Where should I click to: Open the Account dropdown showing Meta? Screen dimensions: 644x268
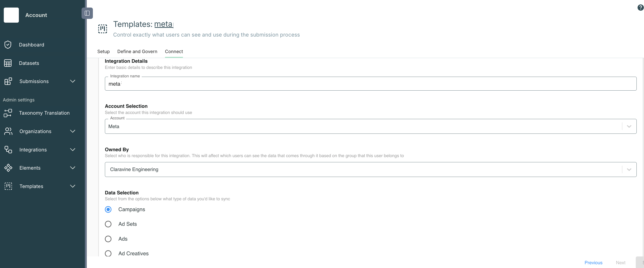pos(371,126)
